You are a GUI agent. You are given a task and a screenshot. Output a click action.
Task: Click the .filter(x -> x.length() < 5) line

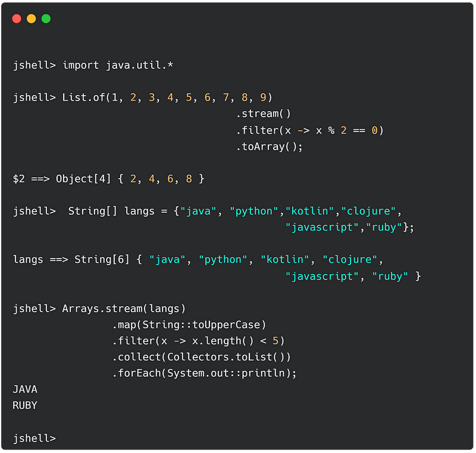point(198,341)
